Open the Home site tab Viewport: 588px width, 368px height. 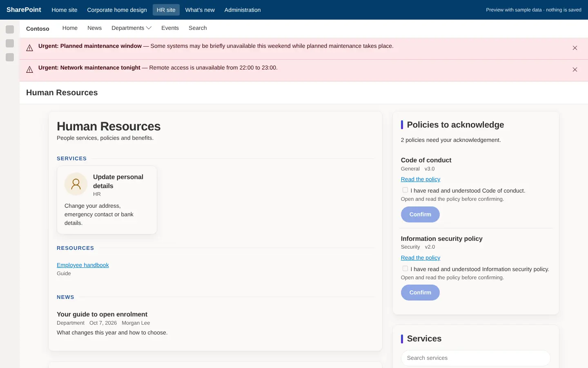tap(65, 10)
